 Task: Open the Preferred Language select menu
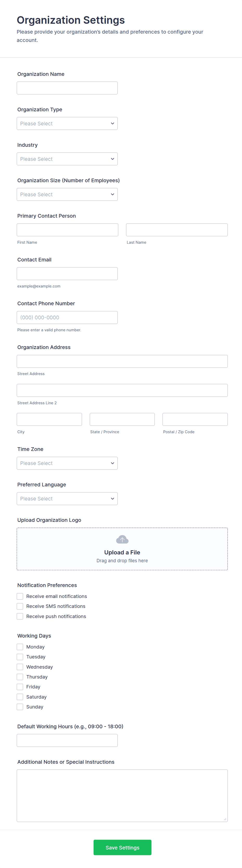pos(67,499)
